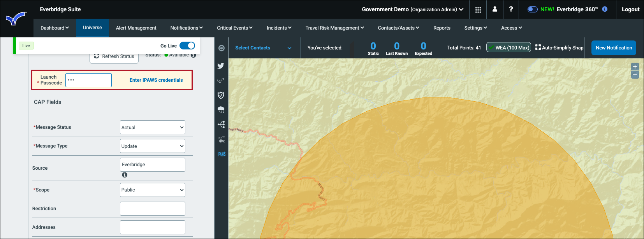Open the Access menu
The width and height of the screenshot is (644, 239).
coord(512,28)
